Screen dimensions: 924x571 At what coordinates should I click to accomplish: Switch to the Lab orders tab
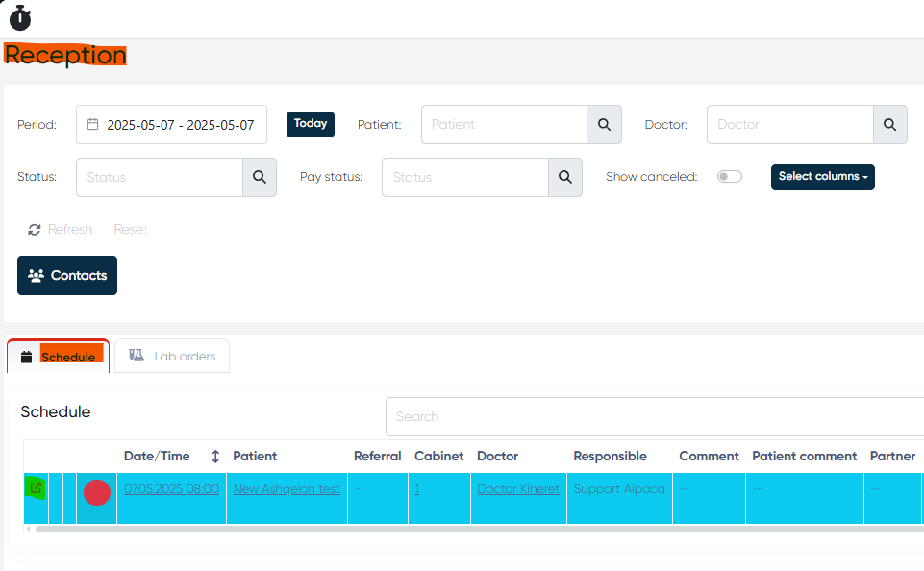172,357
